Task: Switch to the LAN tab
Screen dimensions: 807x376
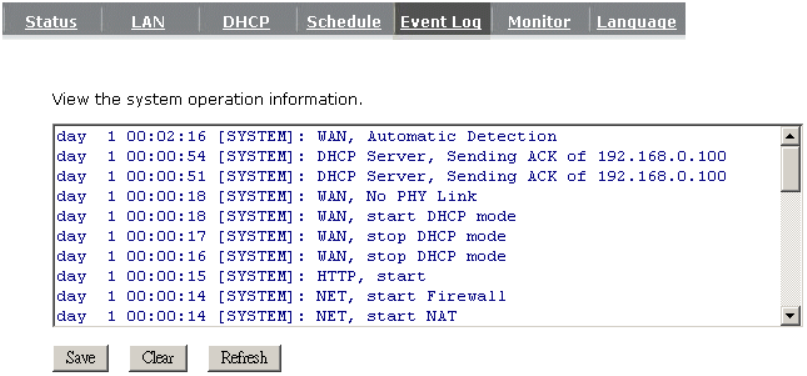Action: [x=148, y=22]
